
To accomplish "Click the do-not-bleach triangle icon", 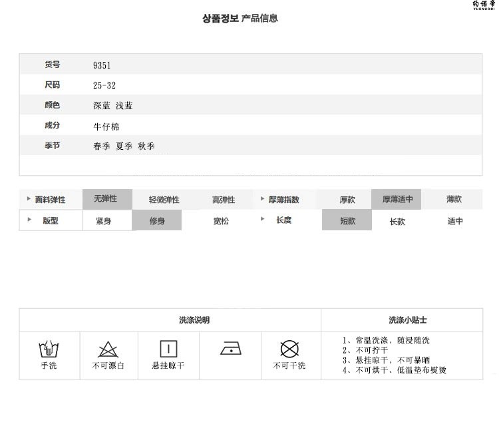I will [x=108, y=349].
